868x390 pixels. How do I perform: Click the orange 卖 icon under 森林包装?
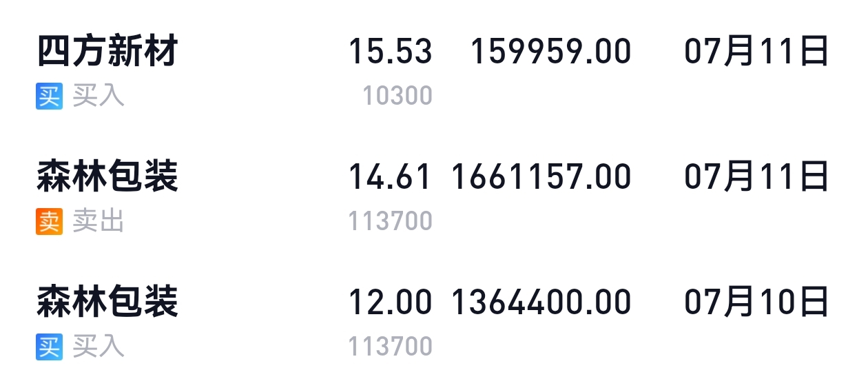(49, 221)
